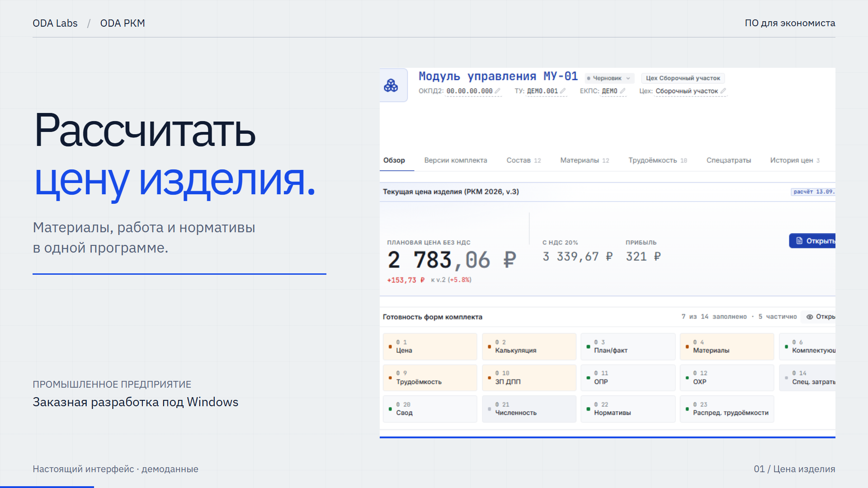Image resolution: width=868 pixels, height=488 pixels.
Task: Open form Ф 20 Свод card
Action: pyautogui.click(x=430, y=409)
